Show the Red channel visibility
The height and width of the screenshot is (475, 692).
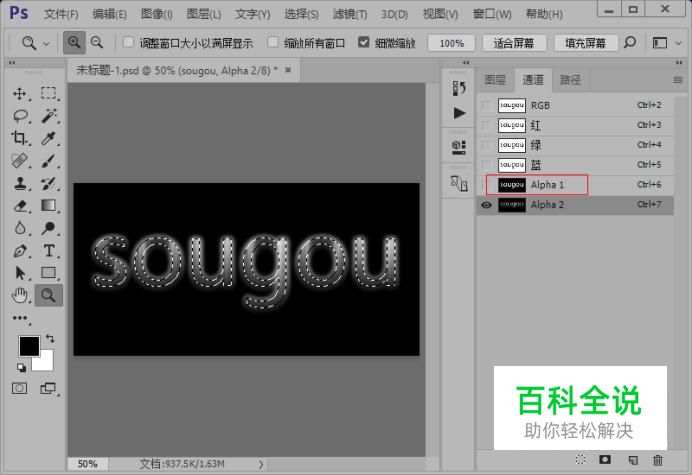(486, 125)
